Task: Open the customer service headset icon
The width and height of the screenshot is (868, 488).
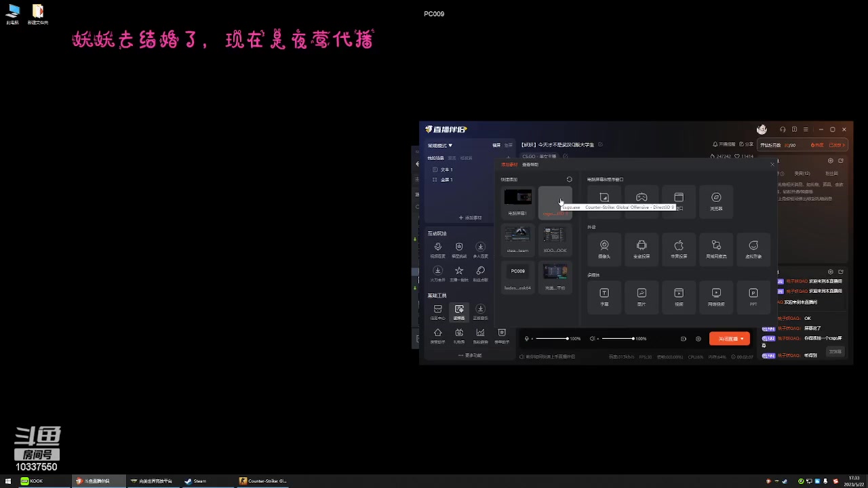Action: [783, 129]
